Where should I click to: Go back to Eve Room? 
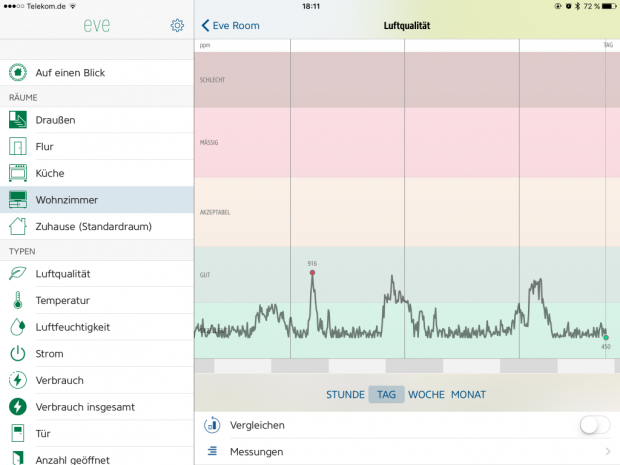231,26
